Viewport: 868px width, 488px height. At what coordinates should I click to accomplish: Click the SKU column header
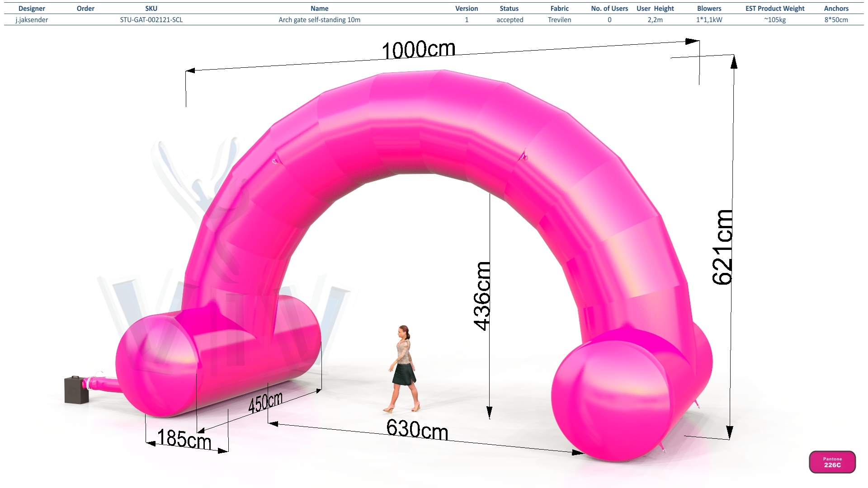(151, 9)
